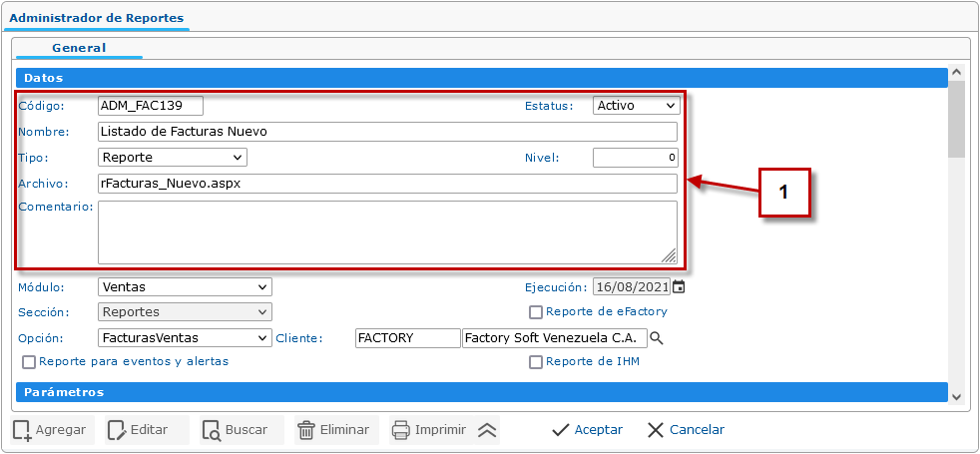The width and height of the screenshot is (980, 454).
Task: Click the Buscar button label
Action: (246, 430)
